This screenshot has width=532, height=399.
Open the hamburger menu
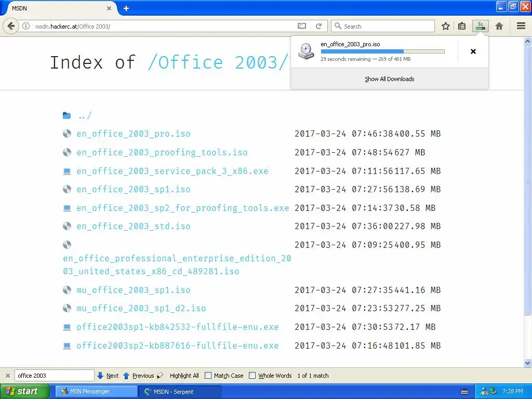[x=521, y=26]
